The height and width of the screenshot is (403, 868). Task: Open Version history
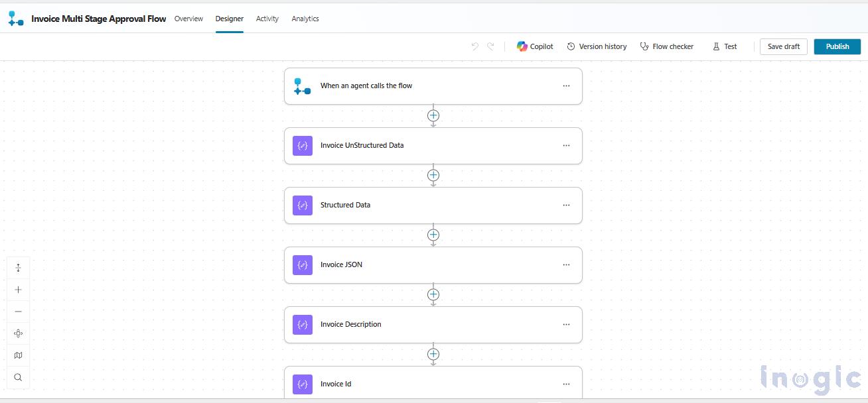point(597,46)
